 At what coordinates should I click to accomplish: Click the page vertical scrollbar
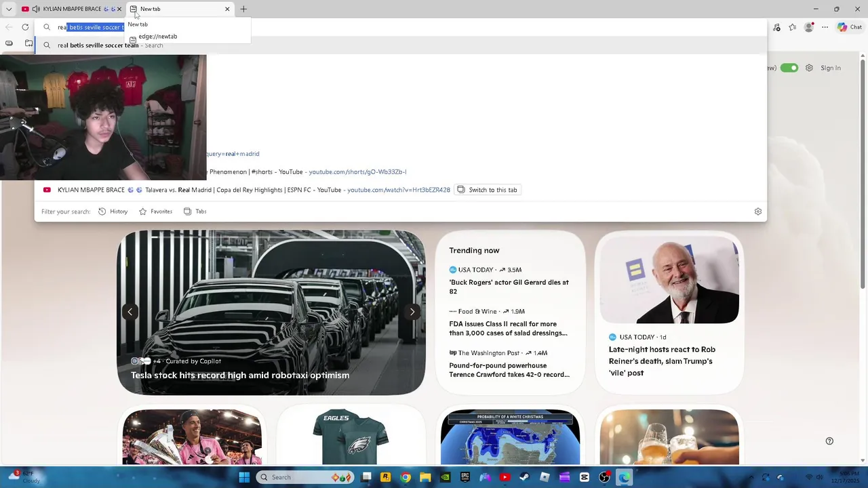pyautogui.click(x=863, y=173)
